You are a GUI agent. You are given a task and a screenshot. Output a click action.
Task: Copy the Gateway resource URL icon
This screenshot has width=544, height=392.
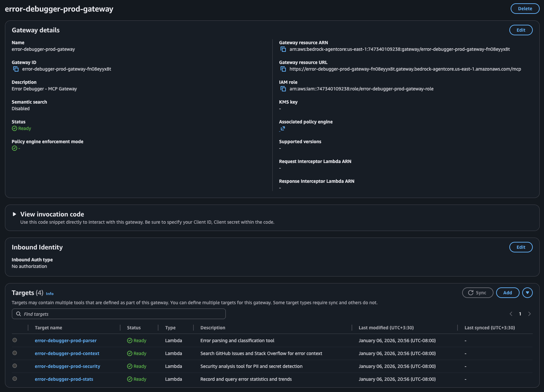(283, 69)
